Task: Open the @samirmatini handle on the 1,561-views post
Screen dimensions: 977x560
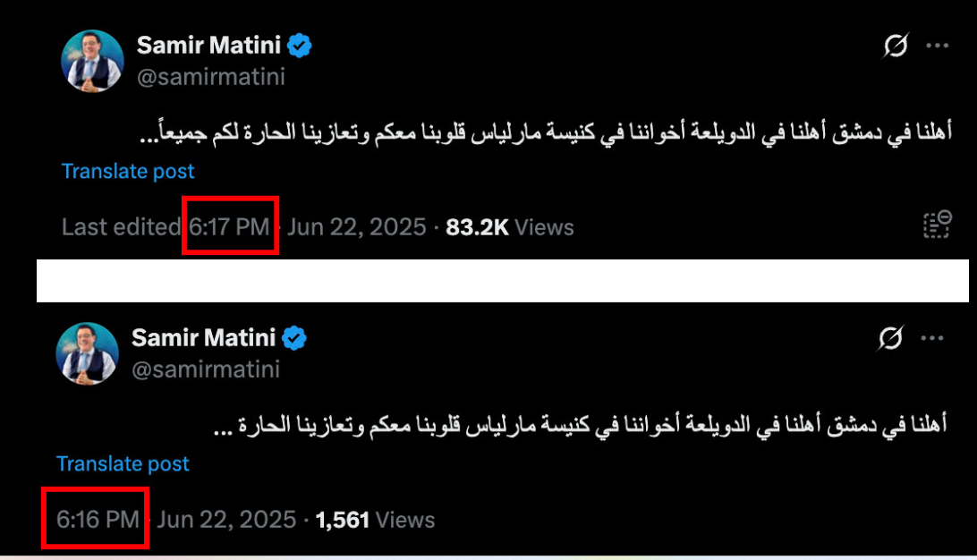Action: pyautogui.click(x=205, y=369)
